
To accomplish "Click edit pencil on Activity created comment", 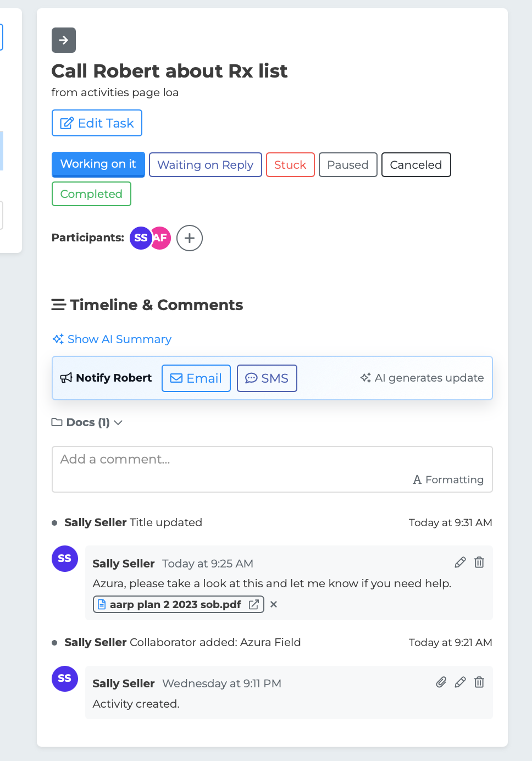I will 461,682.
